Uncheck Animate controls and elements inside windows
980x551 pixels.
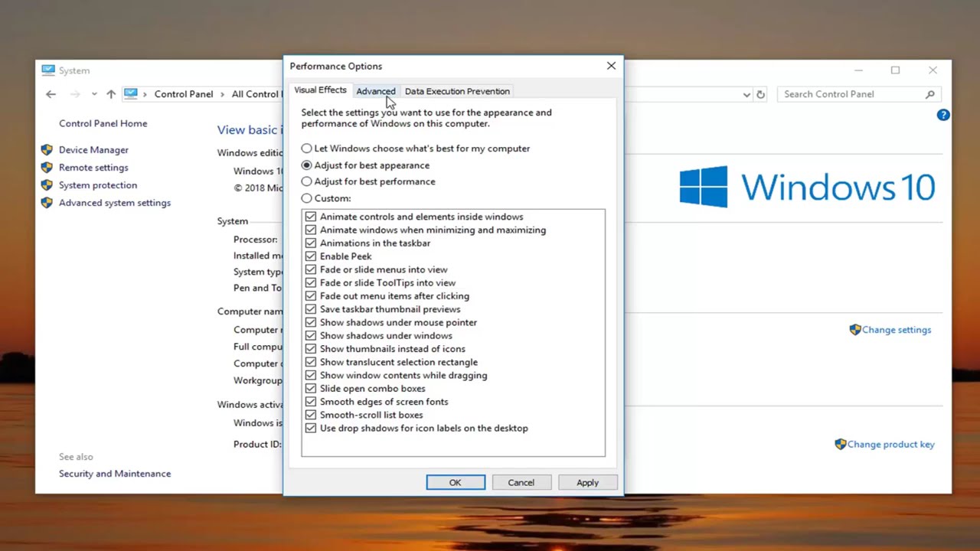pos(311,217)
